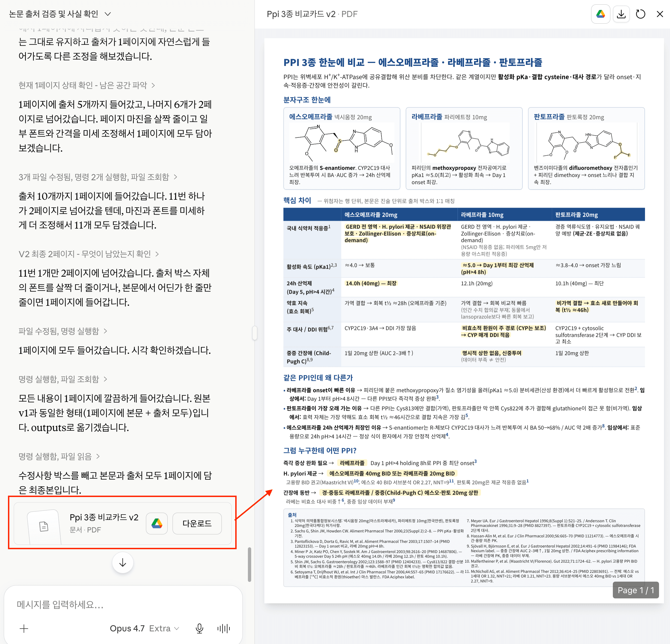Click the '중증 간장애 (Child-Pugh C)' row label
Image resolution: width=670 pixels, height=644 pixels.
(x=309, y=357)
